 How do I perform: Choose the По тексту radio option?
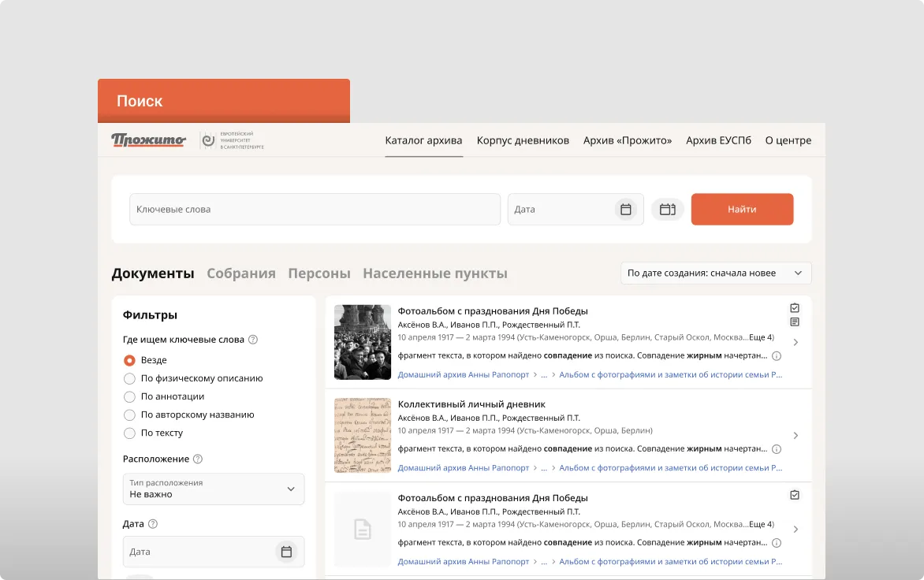point(130,433)
